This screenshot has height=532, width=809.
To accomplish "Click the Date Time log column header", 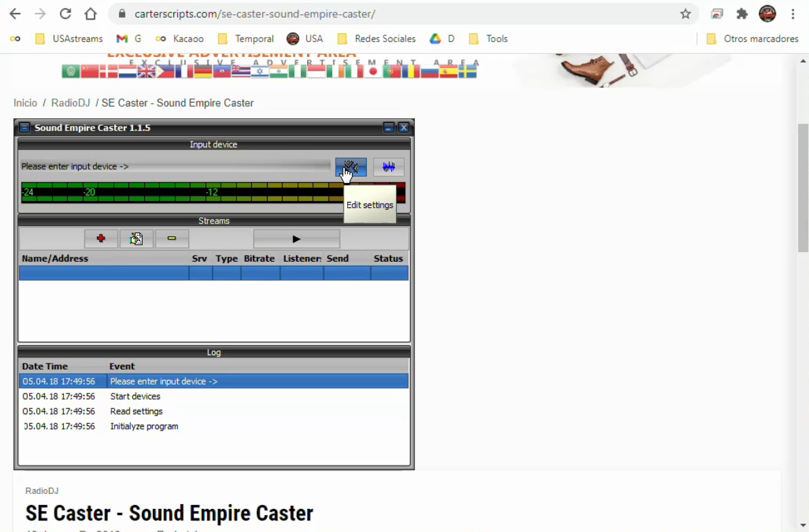I will click(45, 366).
